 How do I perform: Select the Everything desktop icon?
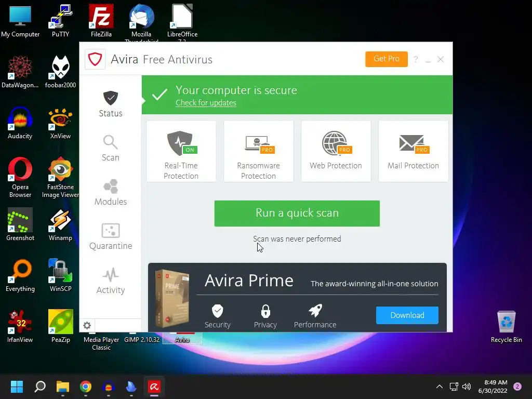(x=20, y=275)
